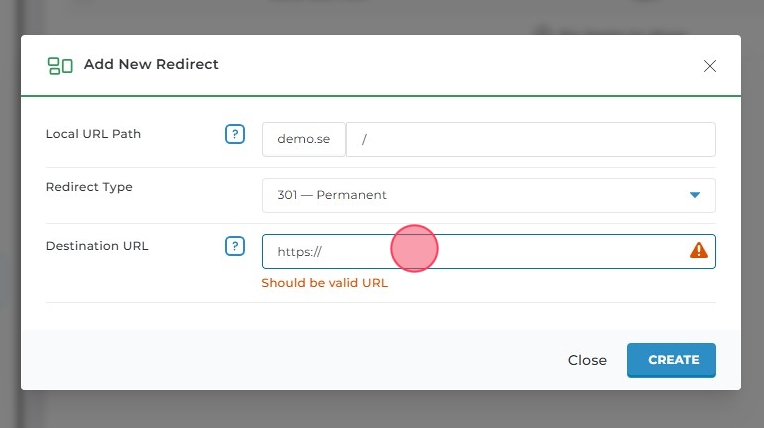Click the Destination URL label
This screenshot has height=428, width=764.
point(97,246)
